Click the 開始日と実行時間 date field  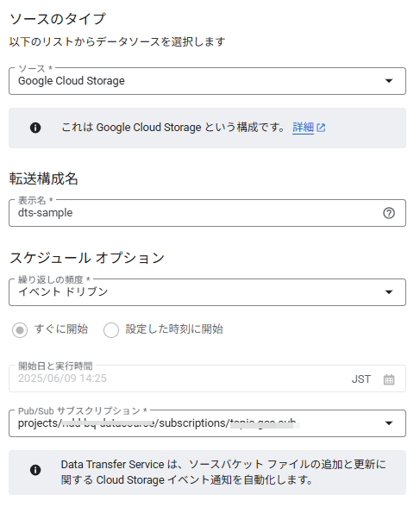pos(207,379)
